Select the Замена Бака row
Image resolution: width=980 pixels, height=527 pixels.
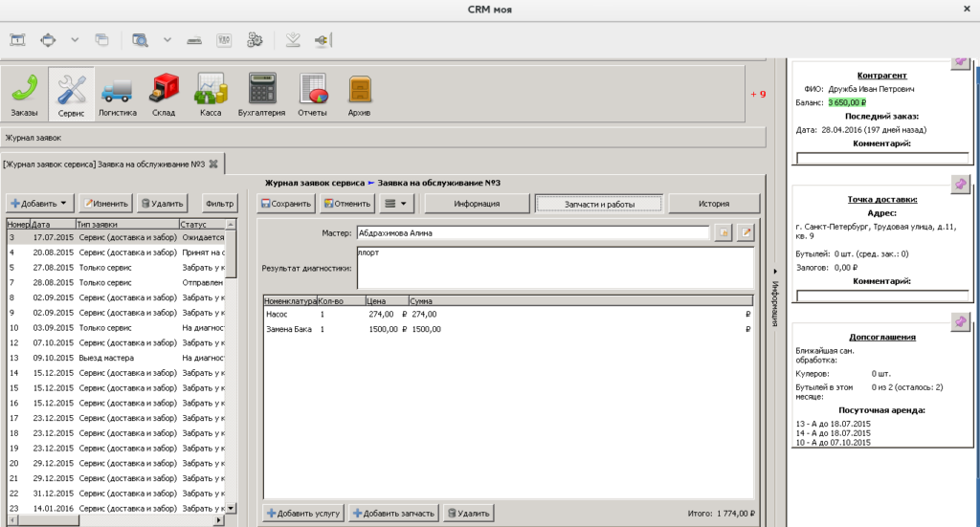[508, 329]
